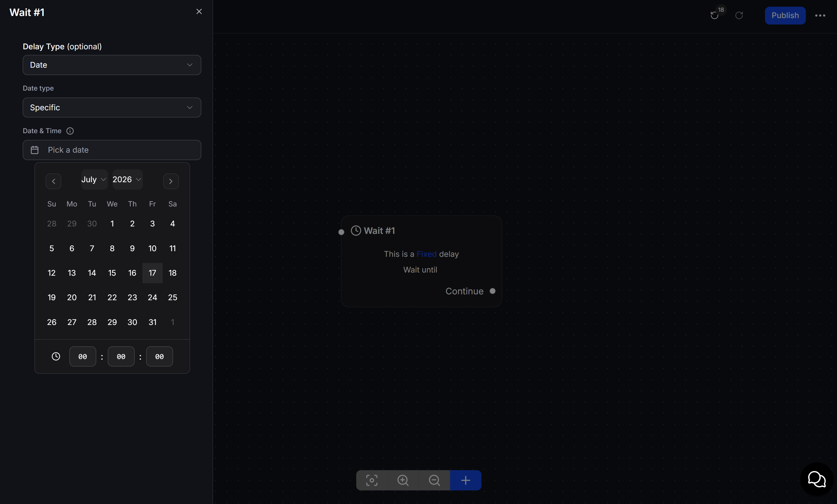Select July 10 in the calendar
The height and width of the screenshot is (504, 837).
coord(153,249)
